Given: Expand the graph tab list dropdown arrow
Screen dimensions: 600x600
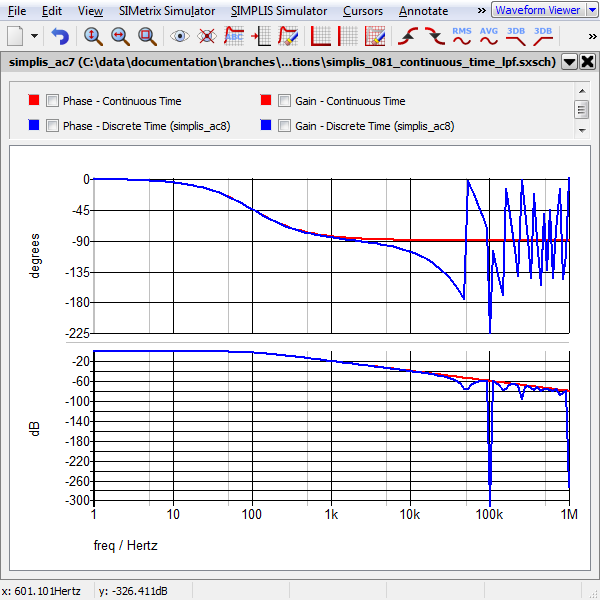Looking at the screenshot, I should pyautogui.click(x=569, y=61).
